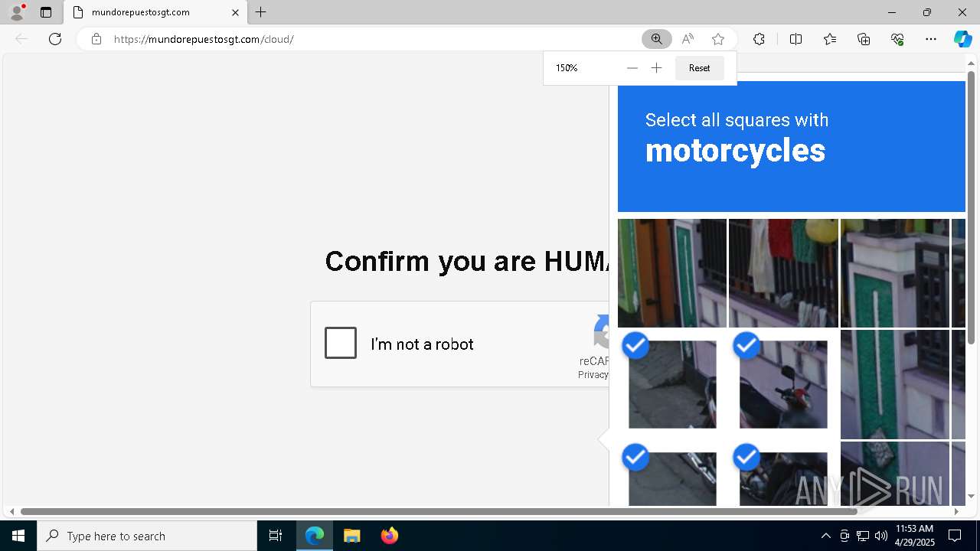Image resolution: width=980 pixels, height=551 pixels.
Task: Open Collections icon
Action: 864,39
